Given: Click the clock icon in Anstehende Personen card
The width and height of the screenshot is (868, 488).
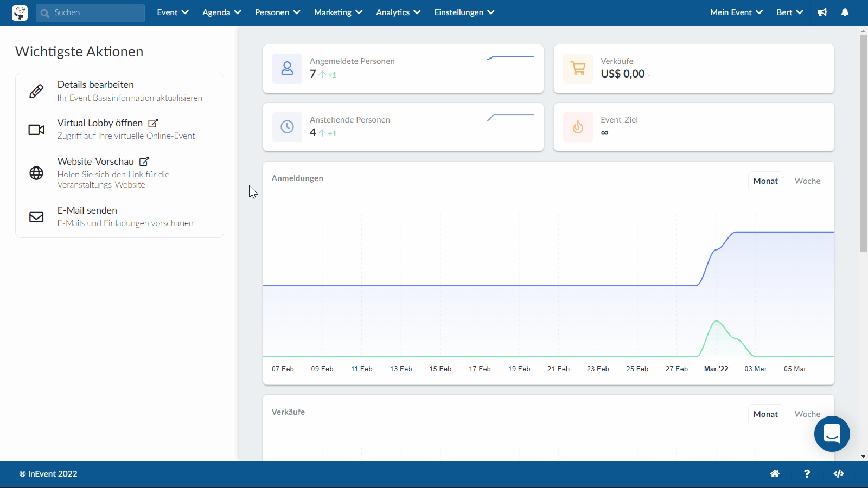Looking at the screenshot, I should coord(287,127).
